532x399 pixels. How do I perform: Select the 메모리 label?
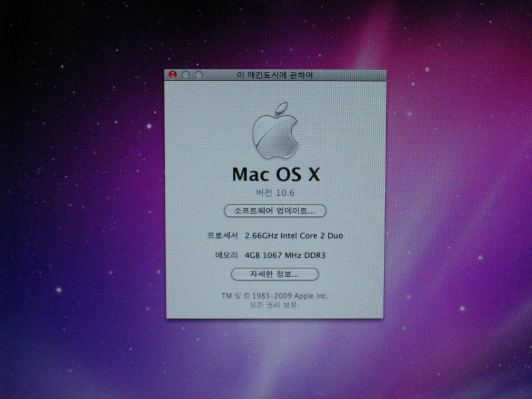click(226, 255)
